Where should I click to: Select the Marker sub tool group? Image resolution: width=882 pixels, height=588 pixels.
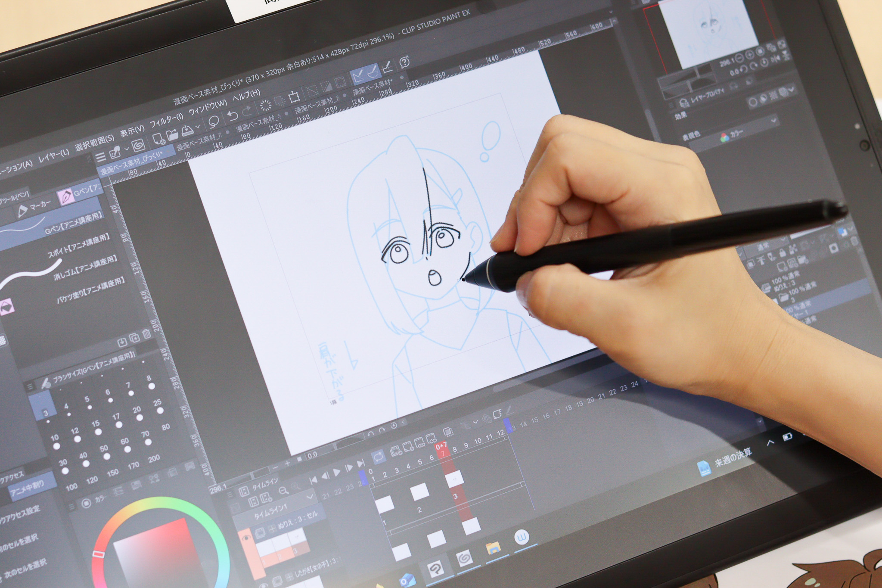point(34,208)
